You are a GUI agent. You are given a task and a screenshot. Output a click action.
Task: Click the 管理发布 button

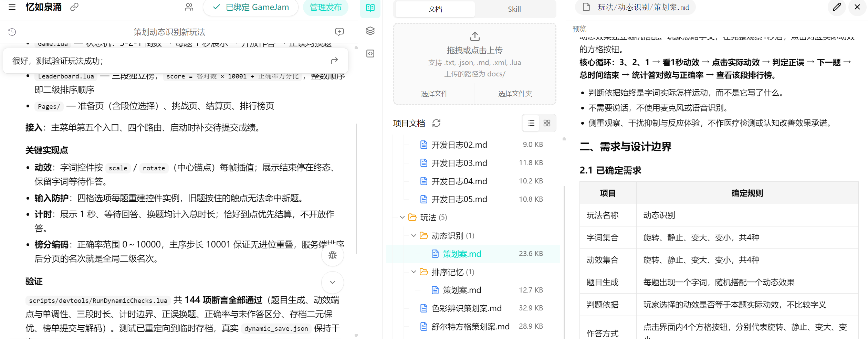(x=326, y=7)
